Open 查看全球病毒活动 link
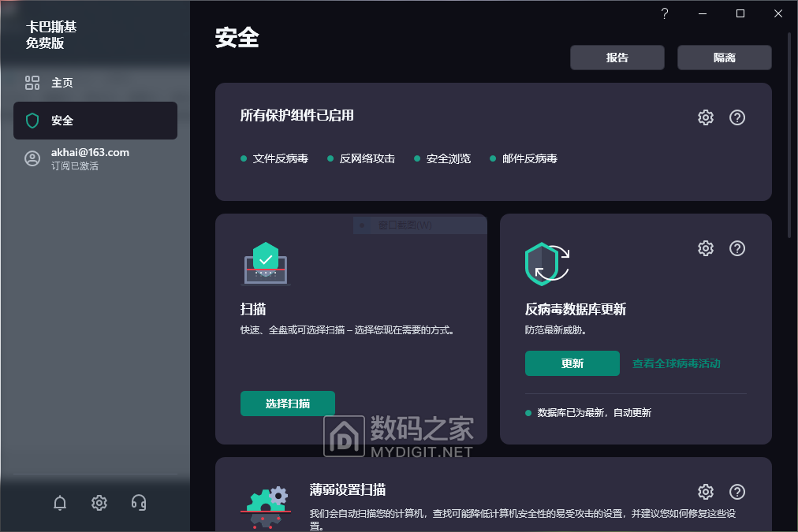798x532 pixels. (x=677, y=363)
